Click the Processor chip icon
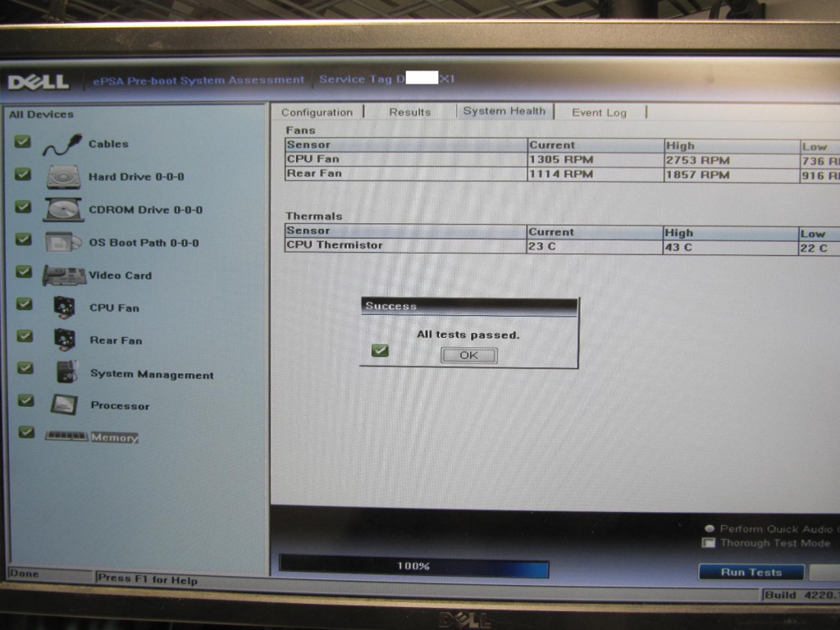 pyautogui.click(x=64, y=404)
